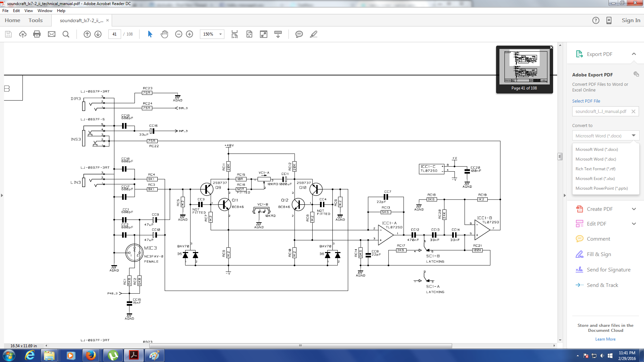This screenshot has width=644, height=362.
Task: Click the horizontal scrollbar thumb
Action: click(x=301, y=346)
